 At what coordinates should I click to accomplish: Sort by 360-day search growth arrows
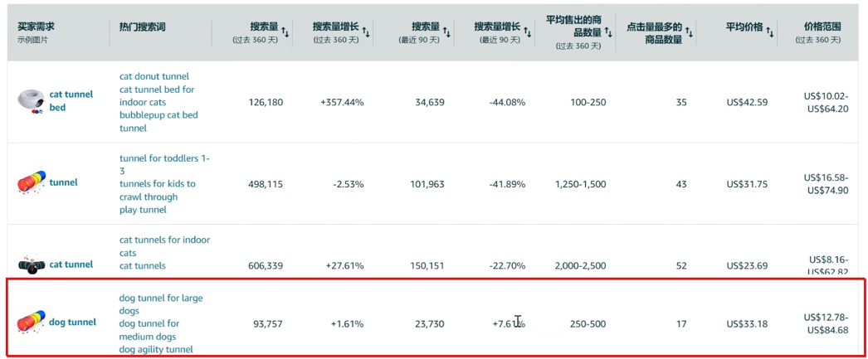click(x=366, y=33)
